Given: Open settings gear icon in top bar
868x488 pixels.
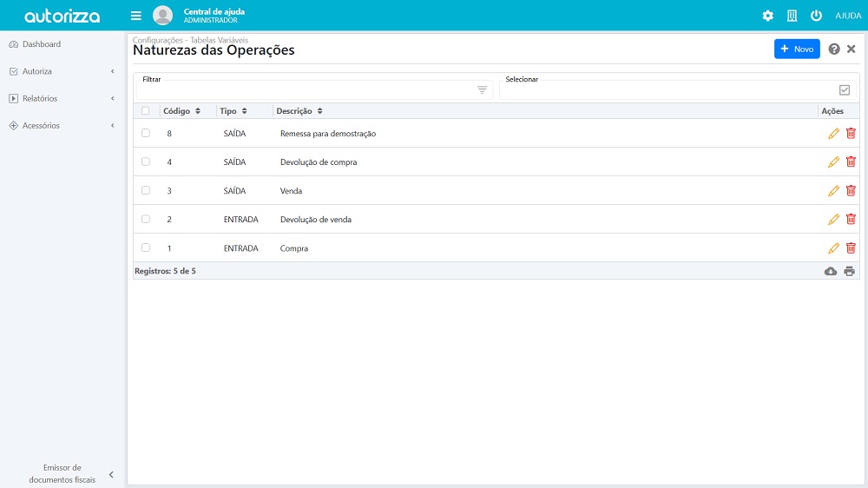Looking at the screenshot, I should click(767, 16).
